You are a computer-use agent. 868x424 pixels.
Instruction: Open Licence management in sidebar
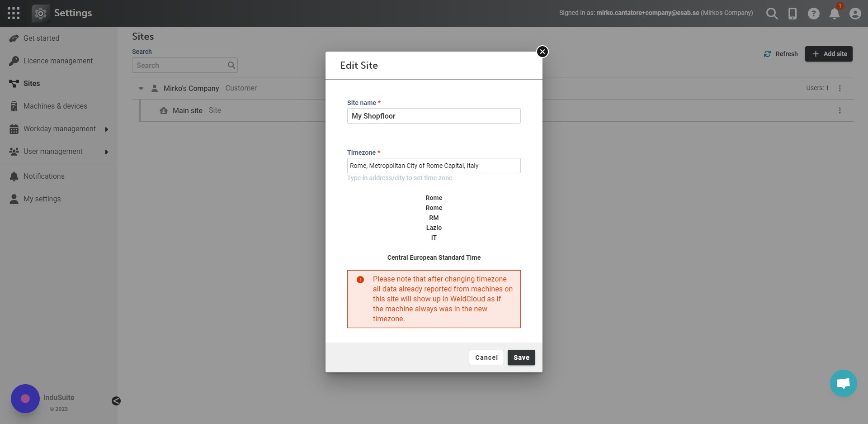(59, 61)
